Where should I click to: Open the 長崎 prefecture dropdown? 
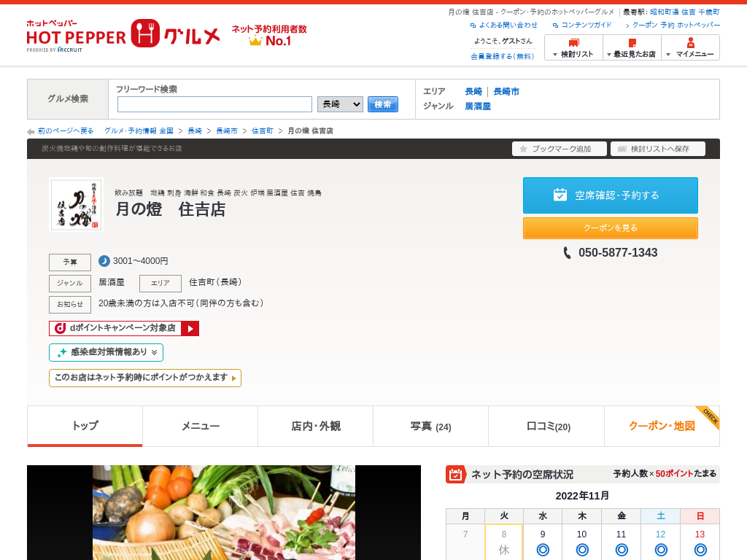tap(340, 104)
